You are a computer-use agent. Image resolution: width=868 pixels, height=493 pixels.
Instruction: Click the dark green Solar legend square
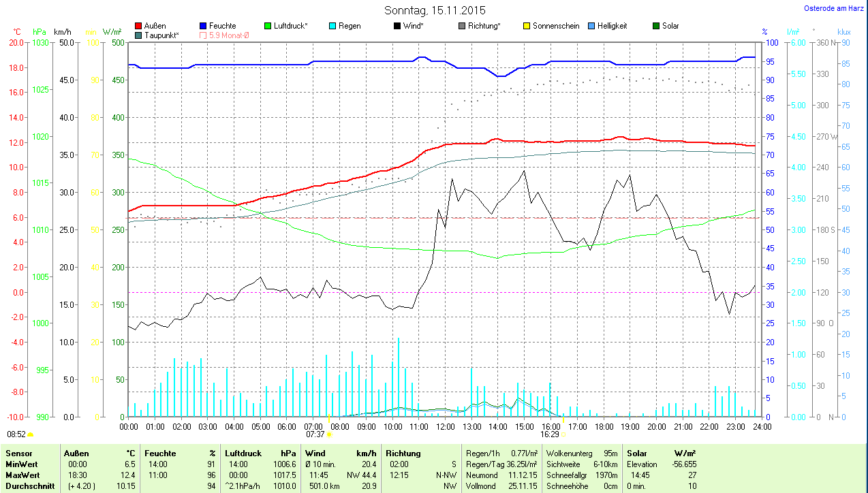[655, 26]
